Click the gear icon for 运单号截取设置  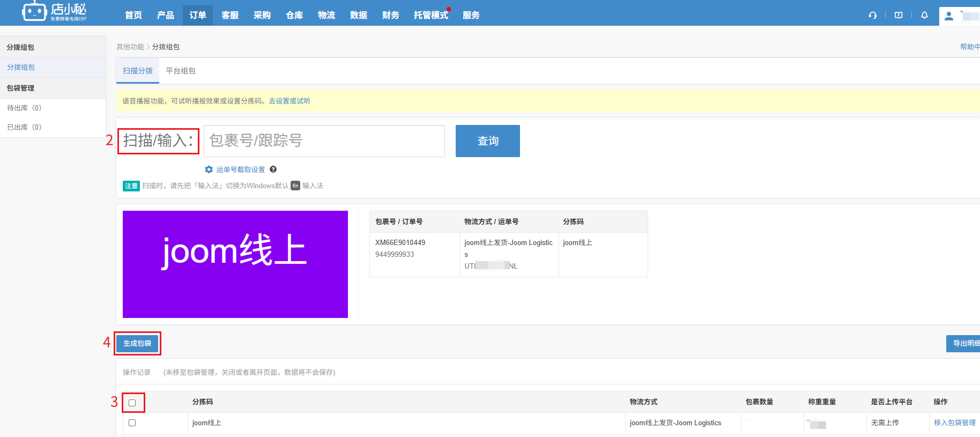coord(209,169)
